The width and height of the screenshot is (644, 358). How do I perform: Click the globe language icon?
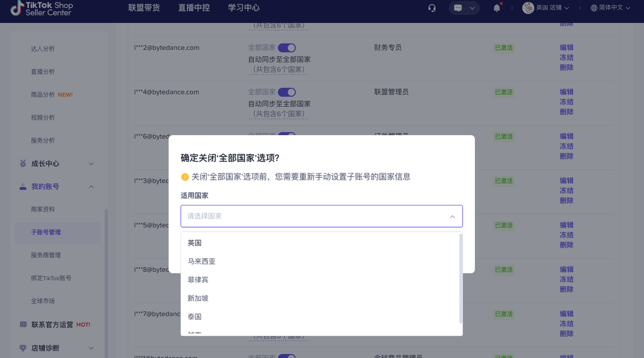coord(594,8)
